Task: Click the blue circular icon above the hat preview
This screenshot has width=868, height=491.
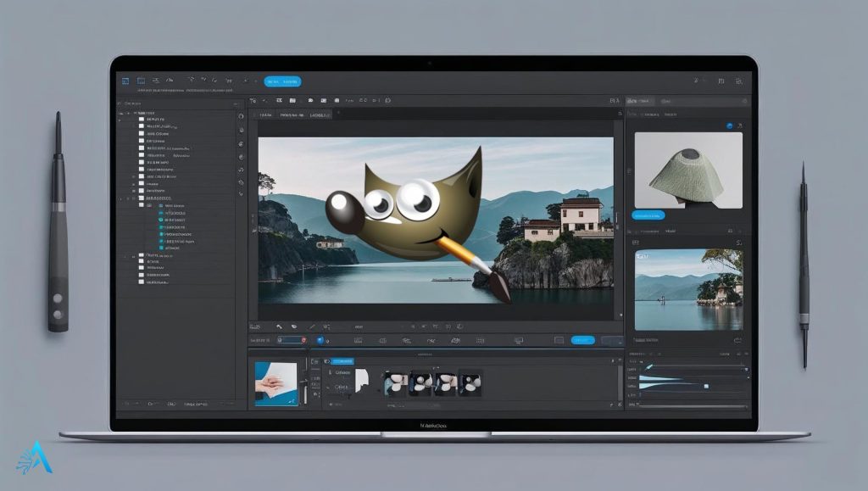Action: 729,126
